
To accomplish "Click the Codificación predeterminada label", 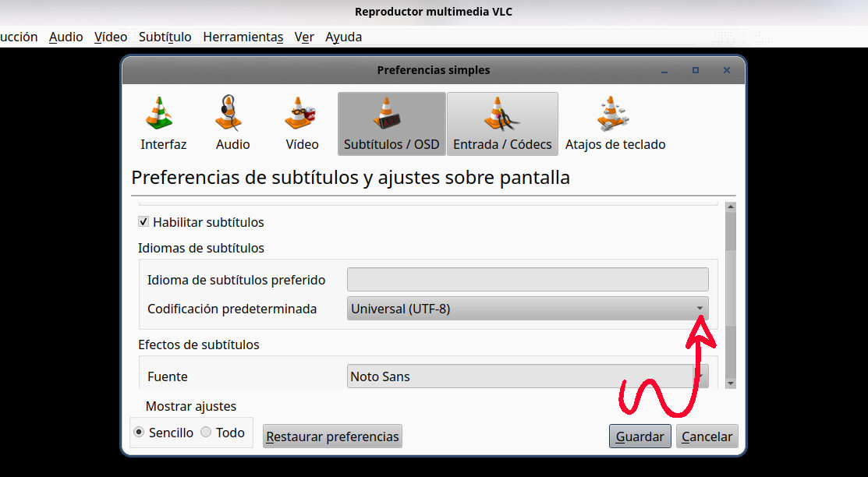I will (x=232, y=309).
